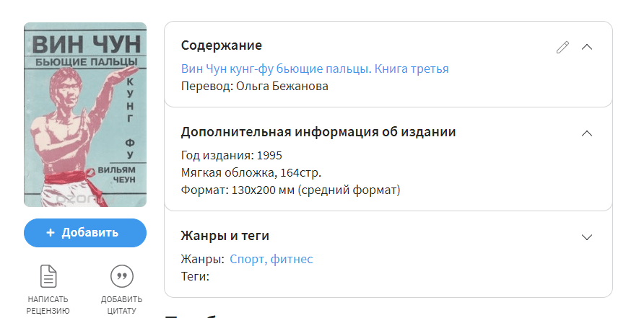This screenshot has height=318, width=644.
Task: Collapse the Содержание section chevron
Action: 587,47
